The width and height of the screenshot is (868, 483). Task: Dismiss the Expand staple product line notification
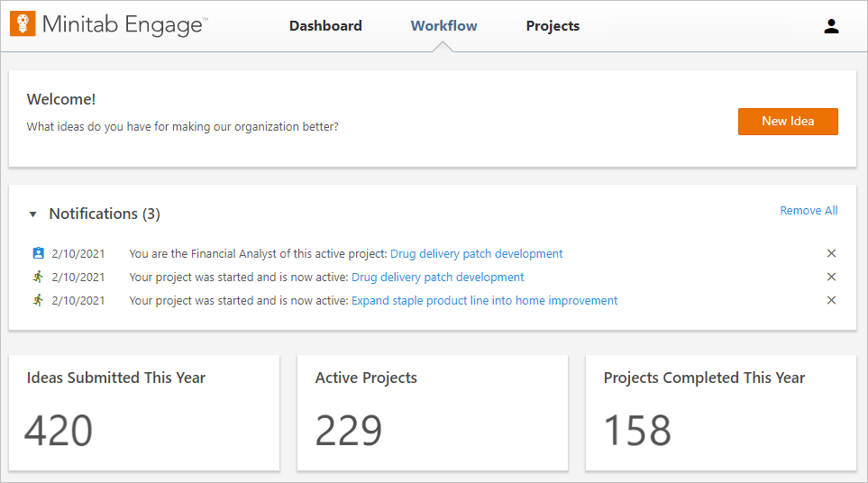[x=831, y=300]
